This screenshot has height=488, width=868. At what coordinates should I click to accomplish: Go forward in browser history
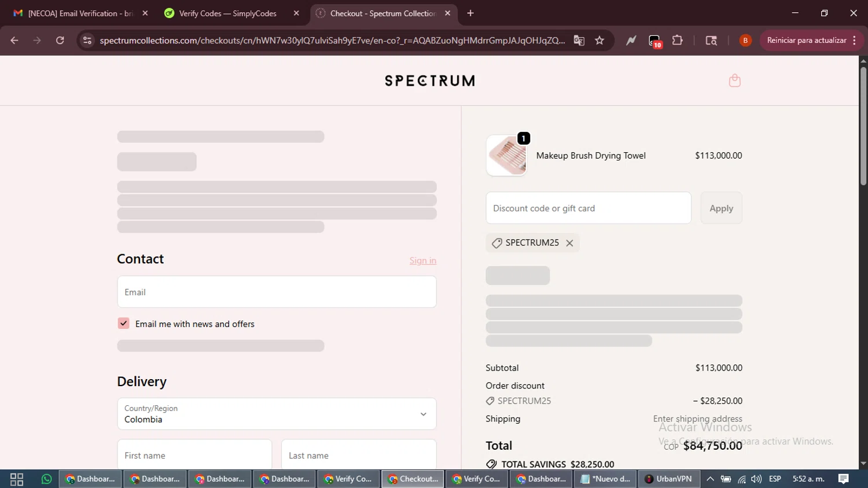pos(37,41)
